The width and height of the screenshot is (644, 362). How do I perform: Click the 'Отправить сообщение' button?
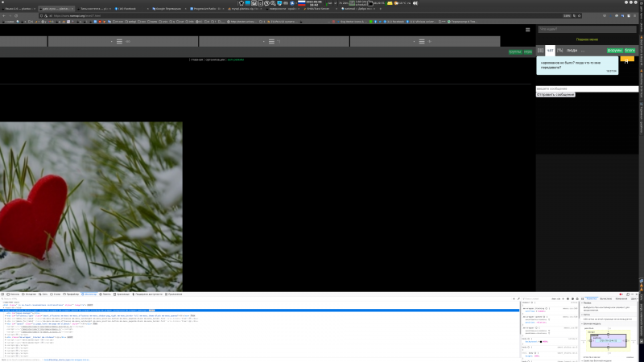tap(555, 95)
